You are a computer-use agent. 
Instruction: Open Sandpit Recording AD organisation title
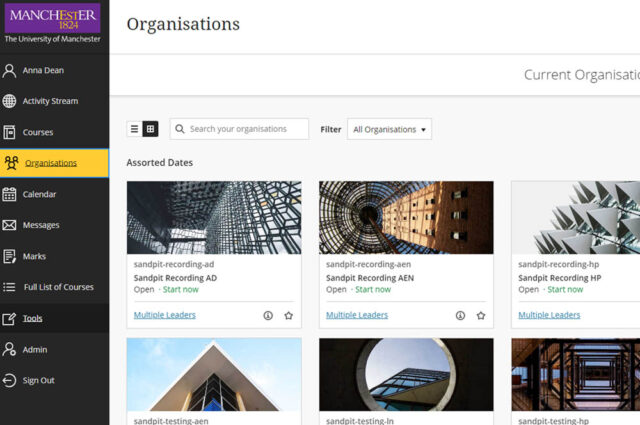point(176,278)
